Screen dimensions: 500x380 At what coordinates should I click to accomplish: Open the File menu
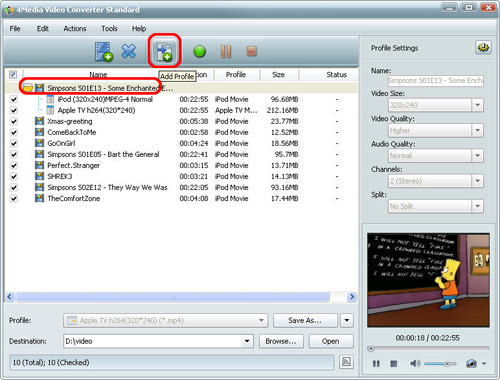[x=15, y=29]
